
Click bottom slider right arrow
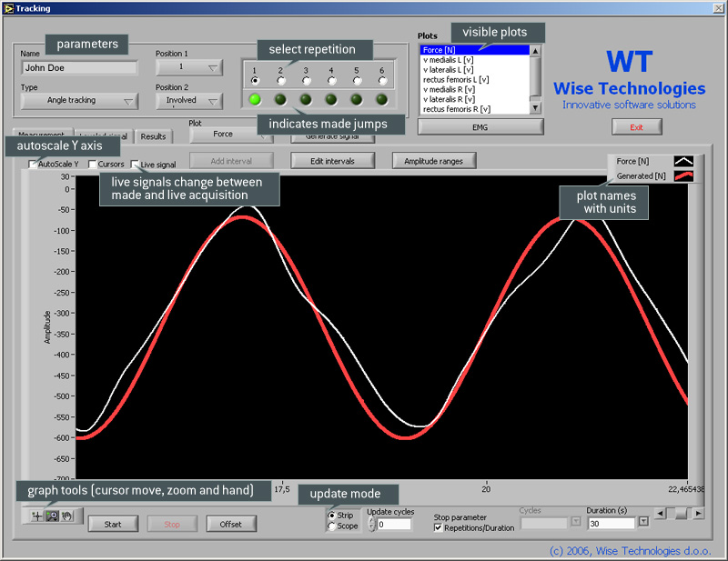click(x=698, y=513)
